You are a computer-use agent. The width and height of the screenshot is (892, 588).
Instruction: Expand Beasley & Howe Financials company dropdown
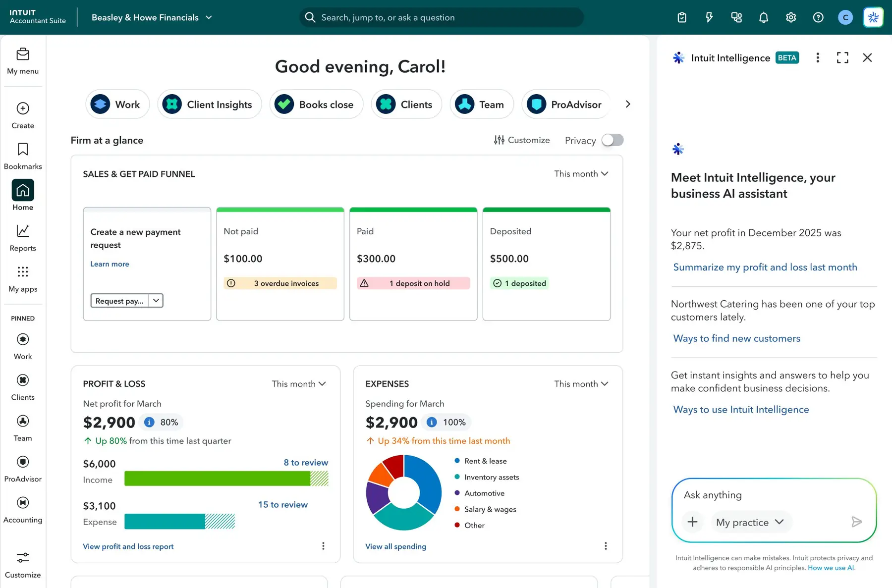click(152, 17)
